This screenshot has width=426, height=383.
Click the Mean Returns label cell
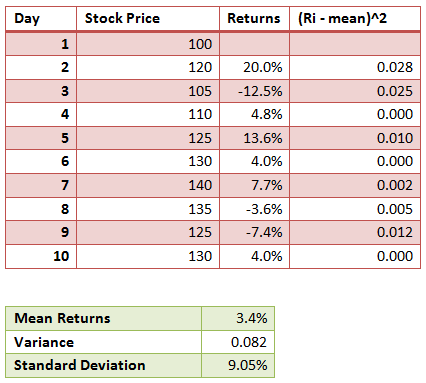tap(103, 319)
